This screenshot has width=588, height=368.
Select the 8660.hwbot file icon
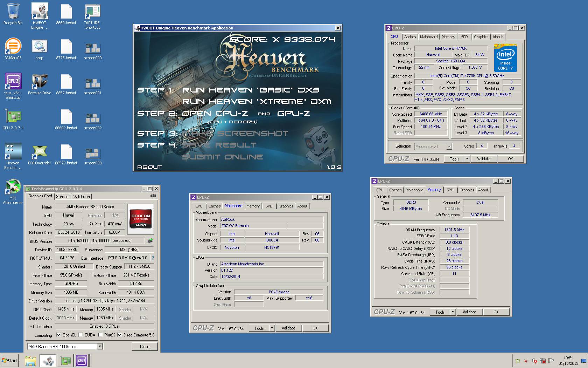click(x=66, y=14)
